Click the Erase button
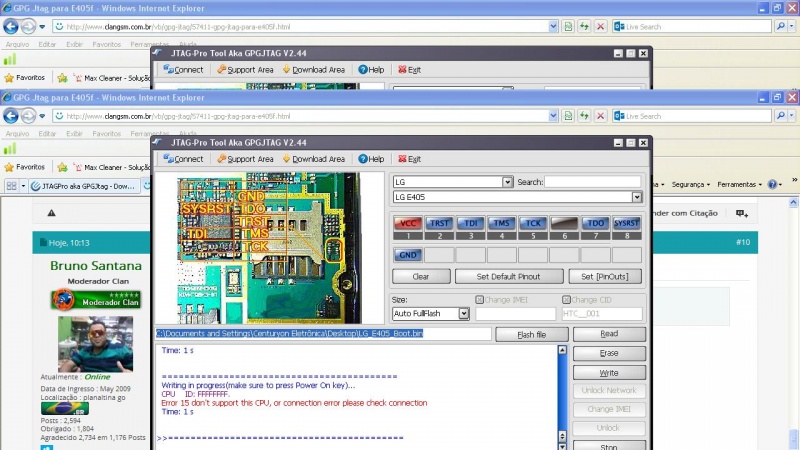The width and height of the screenshot is (800, 450). [x=609, y=353]
